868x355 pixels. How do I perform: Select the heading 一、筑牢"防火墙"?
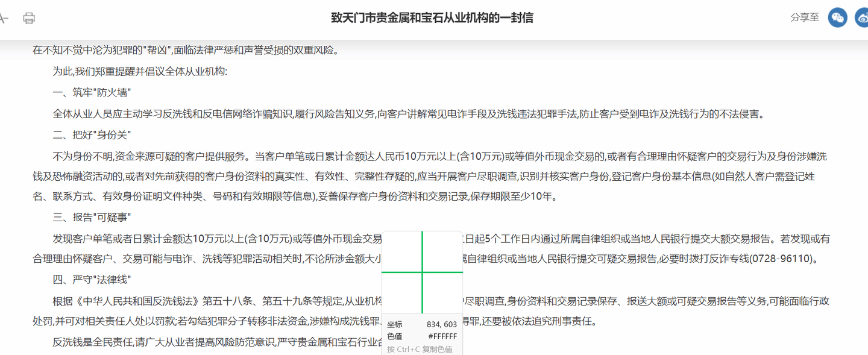point(92,92)
